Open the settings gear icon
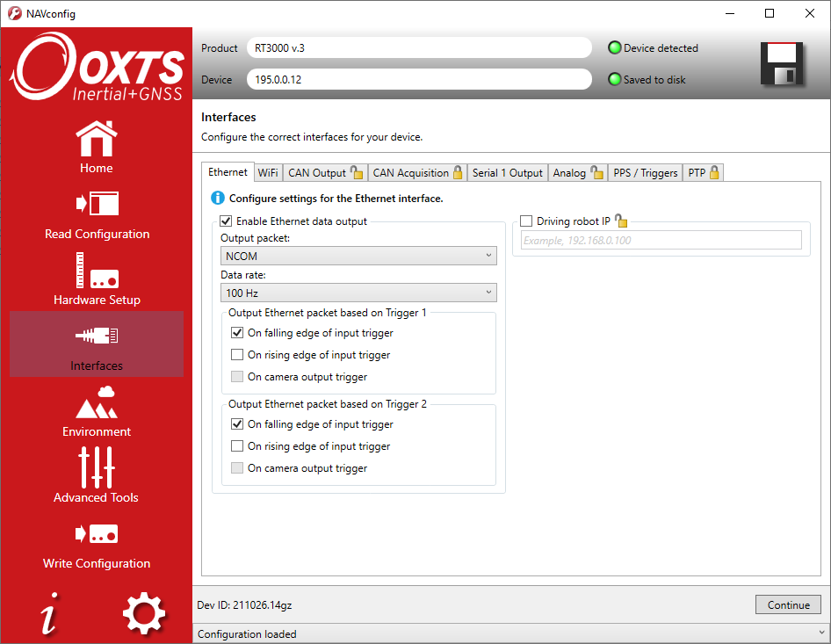831x644 pixels. [143, 612]
